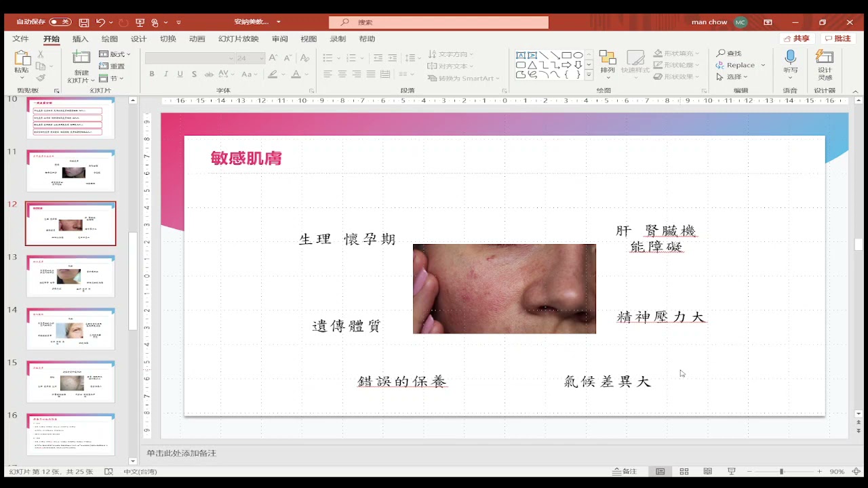
Task: Expand the shapes gallery more arrow
Action: point(589,75)
